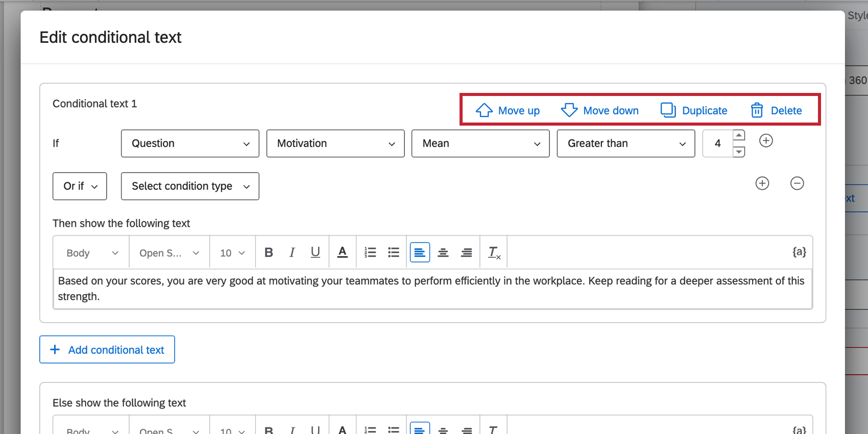
Task: Select left text alignment
Action: (x=420, y=252)
